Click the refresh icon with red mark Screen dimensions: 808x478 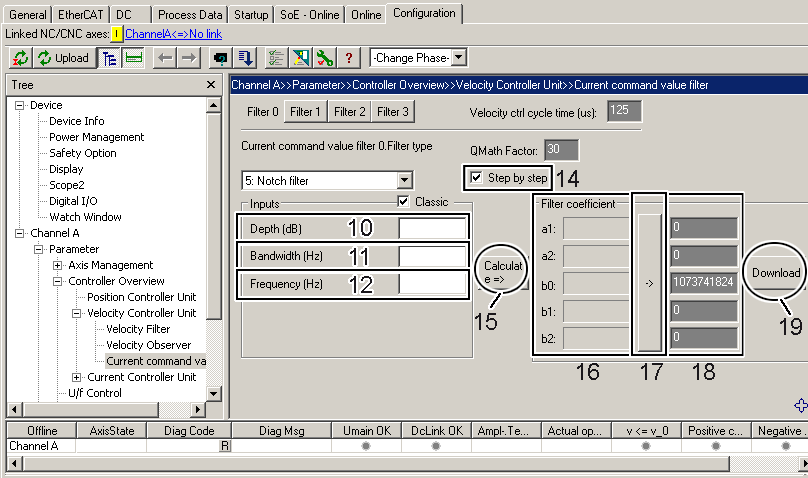tap(21, 58)
